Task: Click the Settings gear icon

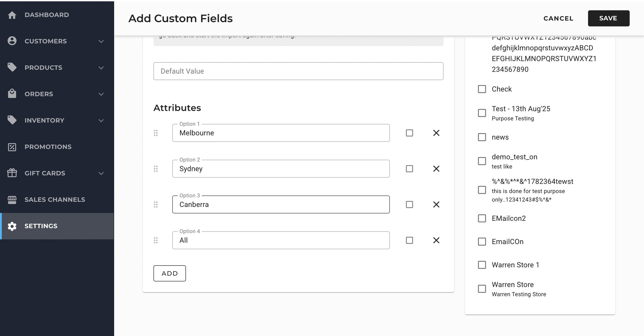Action: tap(12, 226)
